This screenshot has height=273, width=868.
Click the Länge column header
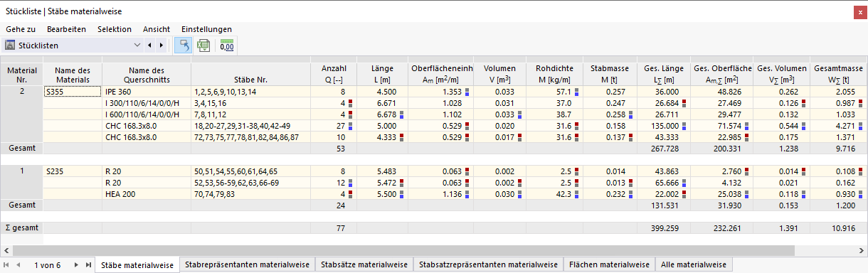pos(382,74)
